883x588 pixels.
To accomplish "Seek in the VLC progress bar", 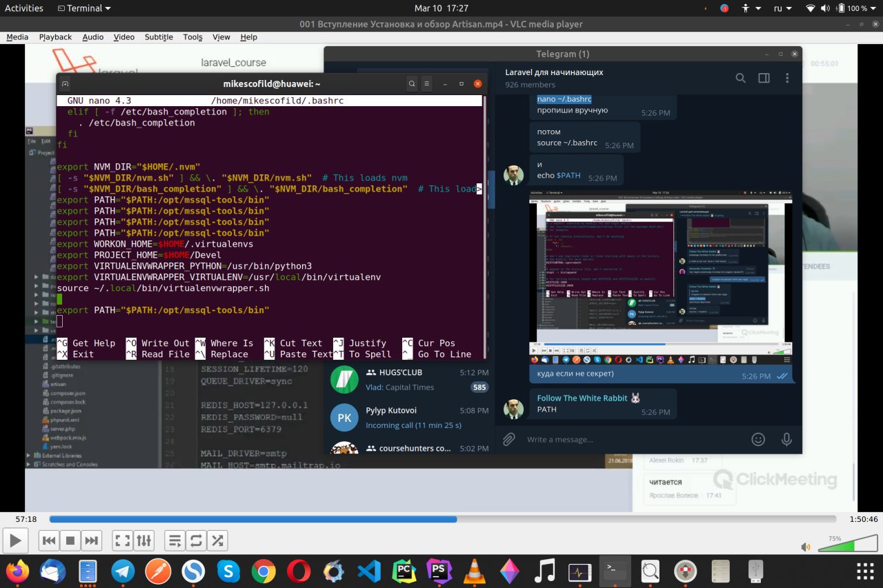I will click(441, 519).
